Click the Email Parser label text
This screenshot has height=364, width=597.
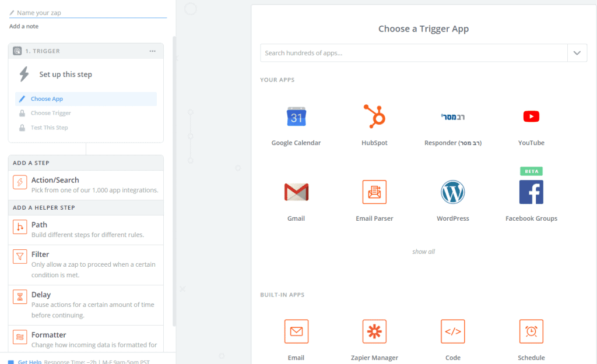point(374,218)
